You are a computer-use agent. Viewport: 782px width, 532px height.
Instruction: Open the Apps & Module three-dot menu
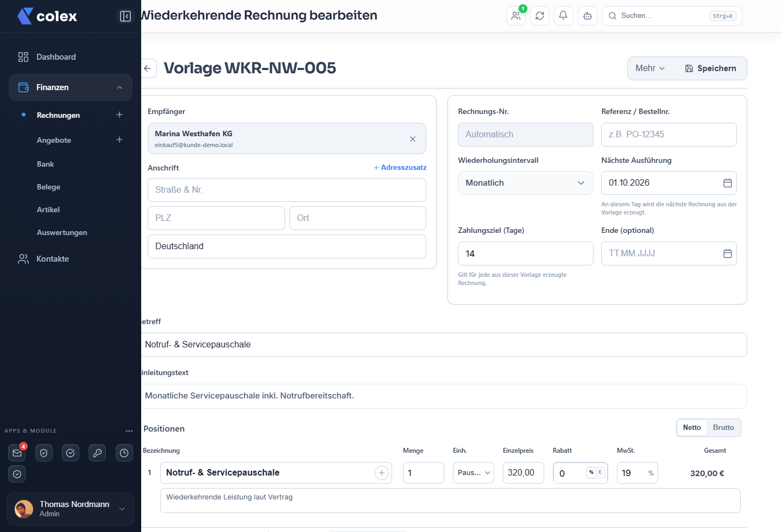click(x=129, y=431)
